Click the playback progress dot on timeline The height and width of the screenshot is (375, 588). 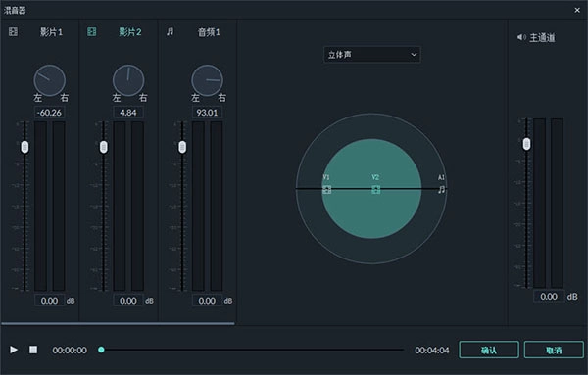[x=101, y=350]
